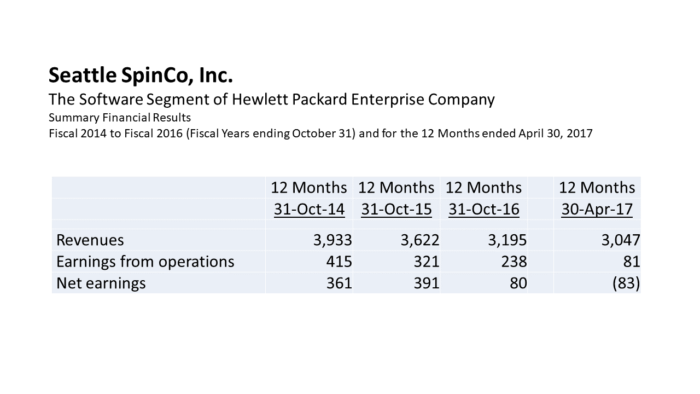Viewport: 700px width, 394px height.
Task: Select the Earnings from operations row label
Action: (145, 261)
